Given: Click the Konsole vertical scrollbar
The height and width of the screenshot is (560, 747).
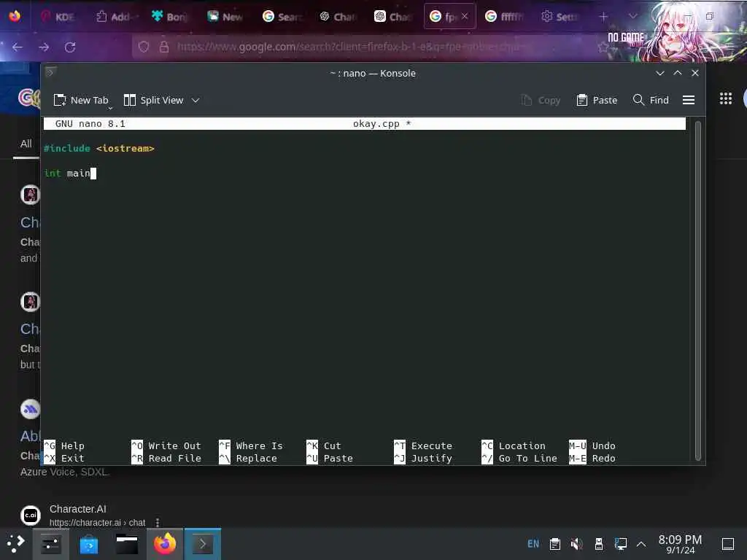Looking at the screenshot, I should 698,290.
